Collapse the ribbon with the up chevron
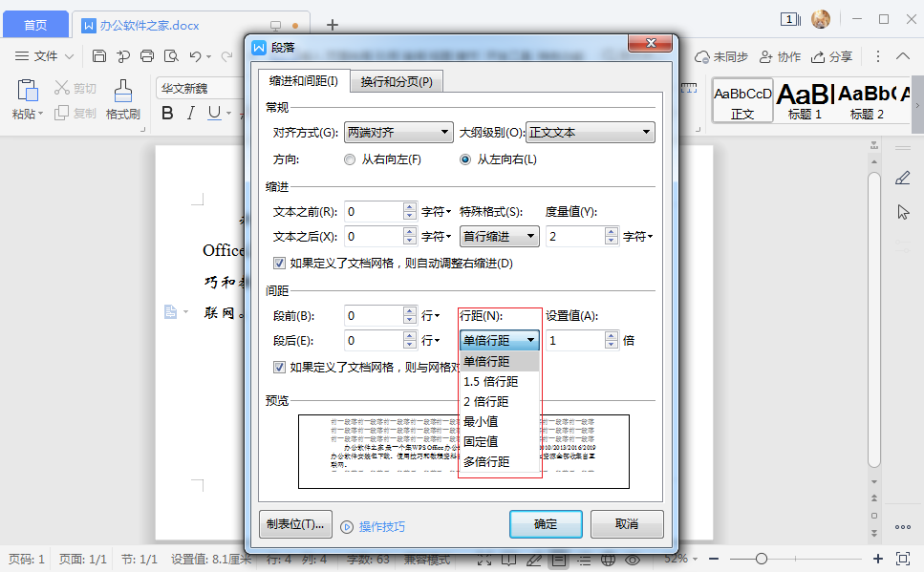924x572 pixels. [x=903, y=56]
